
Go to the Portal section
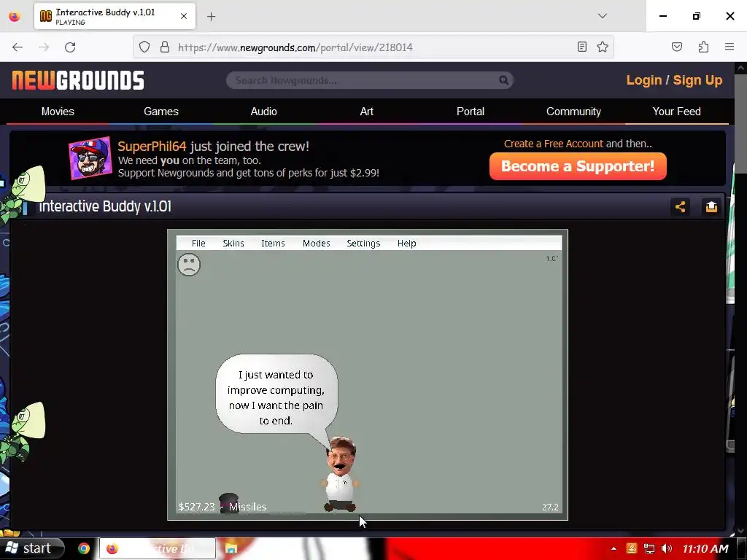pos(471,112)
